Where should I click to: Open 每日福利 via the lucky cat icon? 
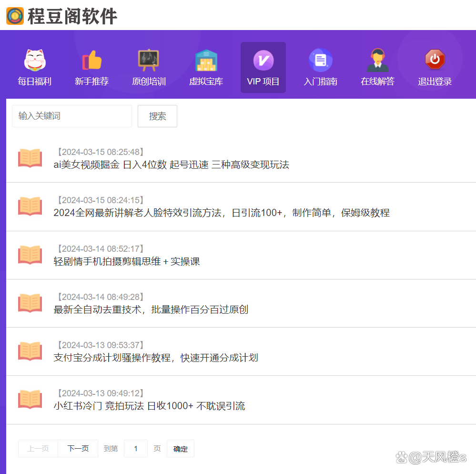point(34,59)
